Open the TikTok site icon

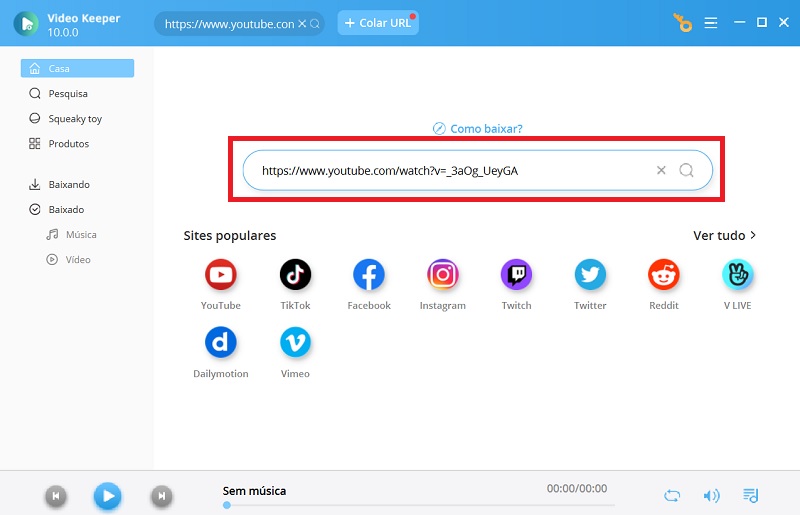click(x=295, y=275)
